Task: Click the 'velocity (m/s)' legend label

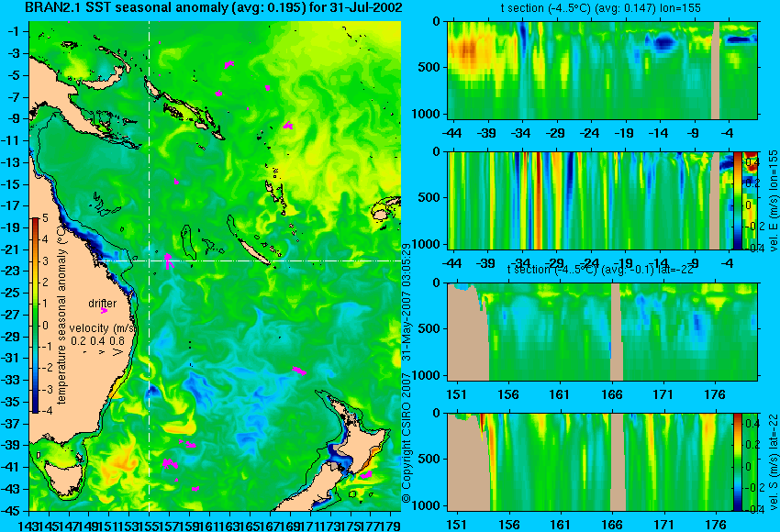Action: pos(103,328)
